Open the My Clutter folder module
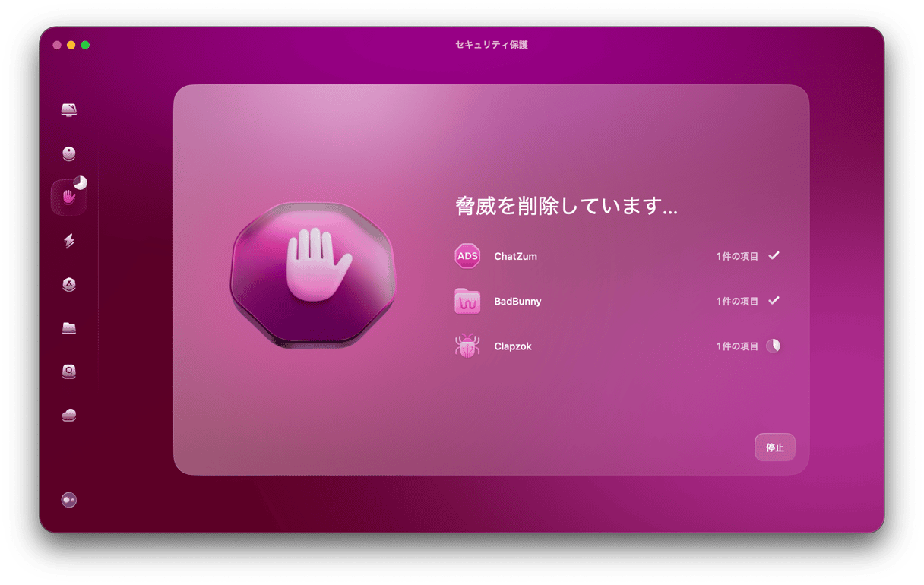The image size is (924, 585). (69, 328)
